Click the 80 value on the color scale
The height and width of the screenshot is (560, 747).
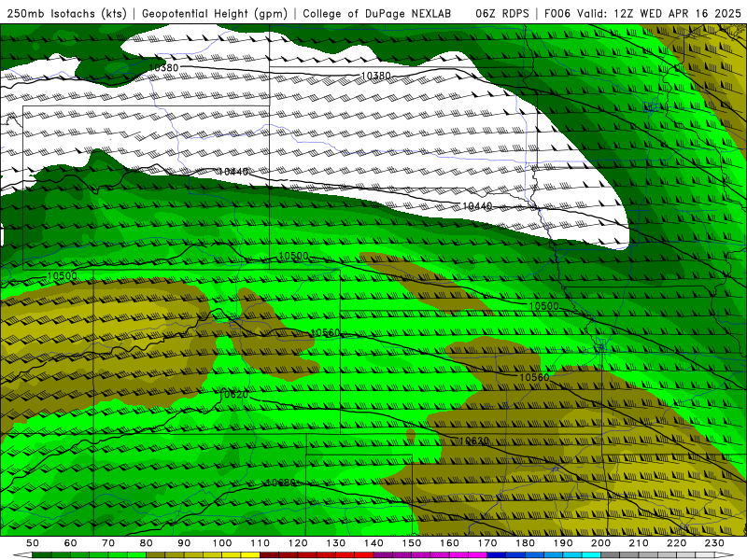[146, 543]
